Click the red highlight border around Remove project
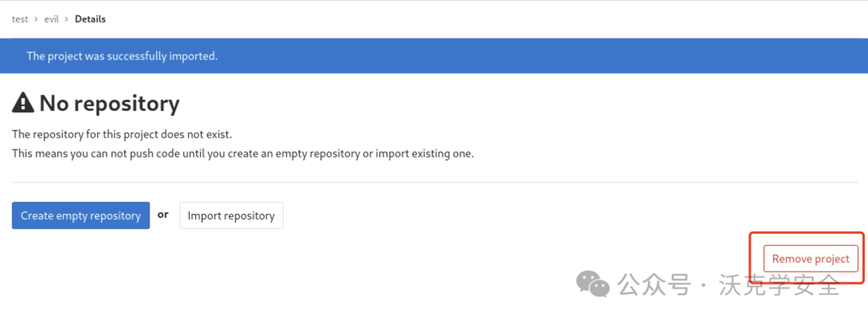The width and height of the screenshot is (868, 320). pyautogui.click(x=807, y=232)
